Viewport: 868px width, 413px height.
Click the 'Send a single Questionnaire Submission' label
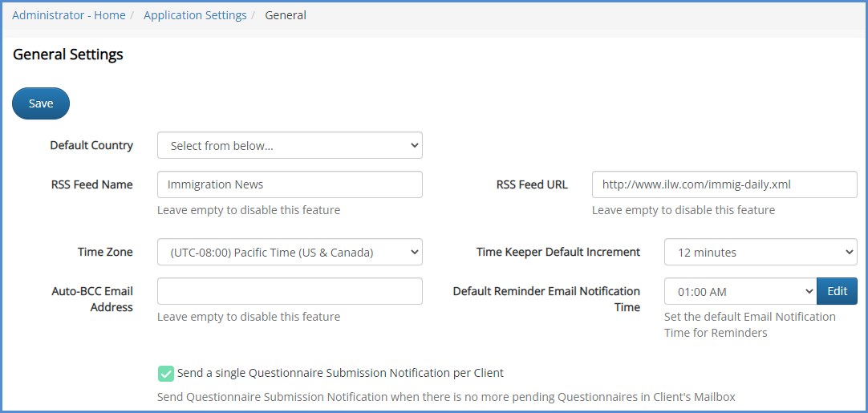(340, 373)
